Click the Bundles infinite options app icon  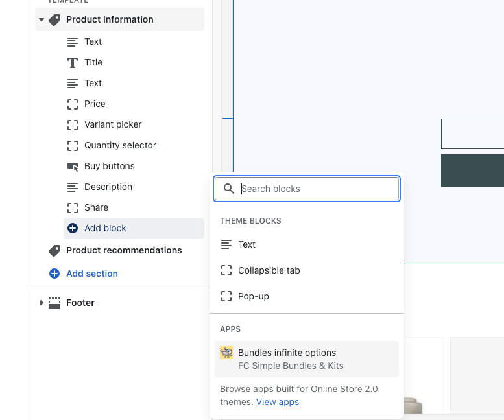pyautogui.click(x=226, y=353)
